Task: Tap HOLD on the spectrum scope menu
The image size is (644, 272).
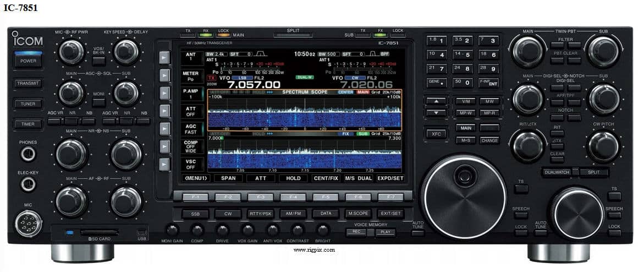Action: click(x=293, y=178)
